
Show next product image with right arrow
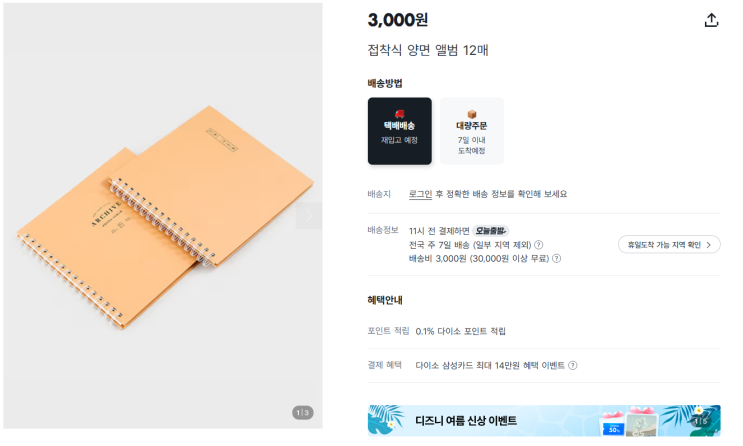tap(308, 216)
